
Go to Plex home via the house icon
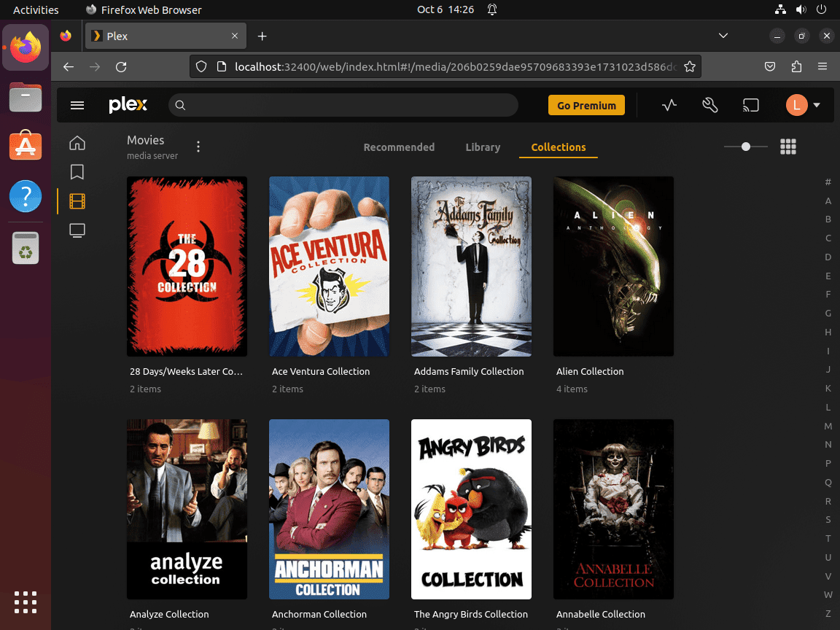point(77,143)
